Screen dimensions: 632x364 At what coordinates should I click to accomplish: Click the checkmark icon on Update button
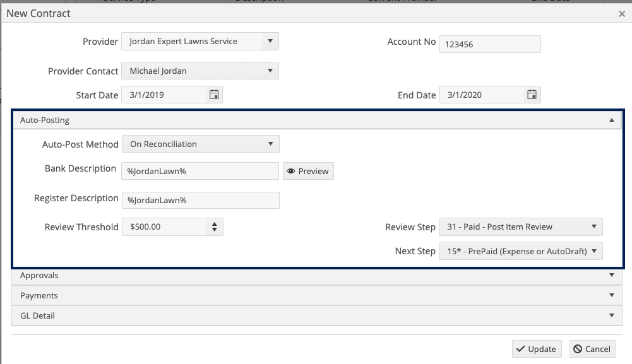[521, 348]
